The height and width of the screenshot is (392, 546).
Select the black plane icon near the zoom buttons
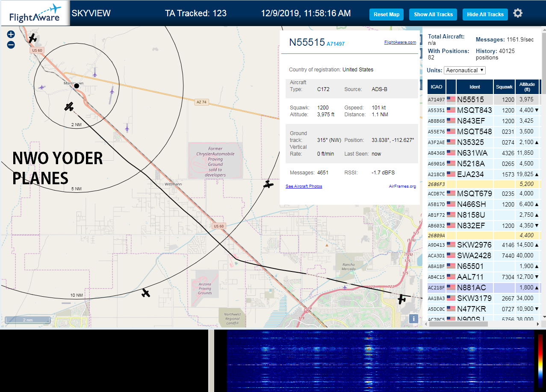click(32, 38)
